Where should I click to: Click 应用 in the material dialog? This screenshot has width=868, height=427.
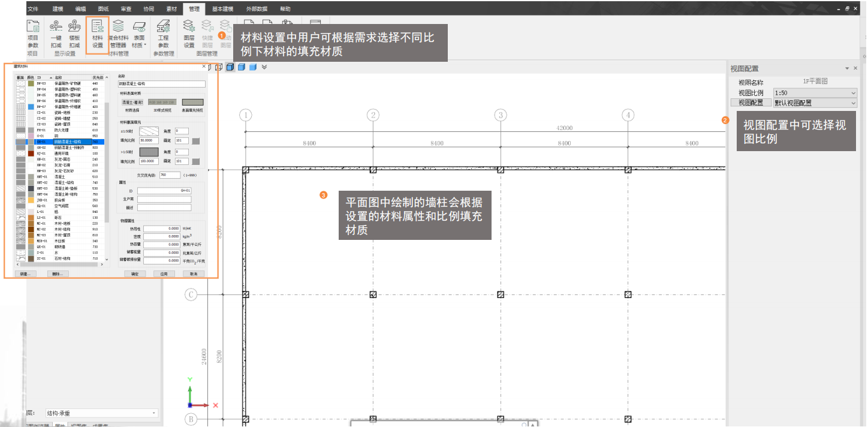[x=164, y=273]
